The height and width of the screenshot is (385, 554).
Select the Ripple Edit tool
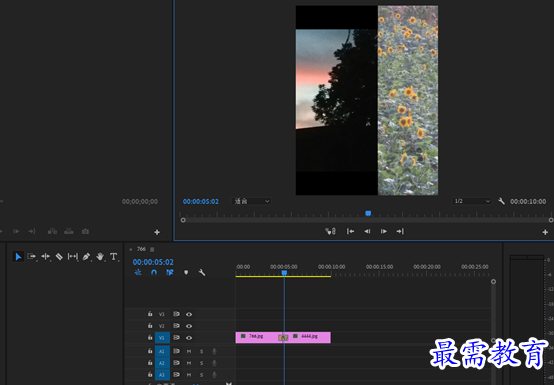[46, 257]
